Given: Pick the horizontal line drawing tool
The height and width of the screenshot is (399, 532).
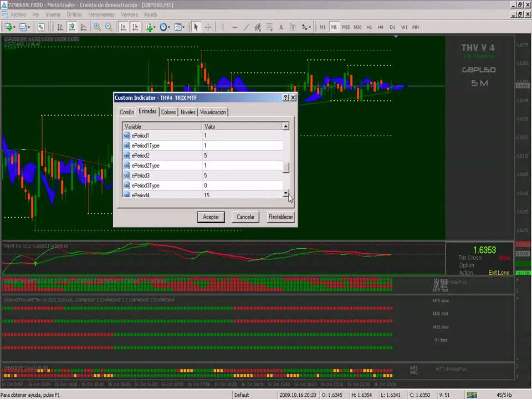Looking at the screenshot, I should click(234, 27).
